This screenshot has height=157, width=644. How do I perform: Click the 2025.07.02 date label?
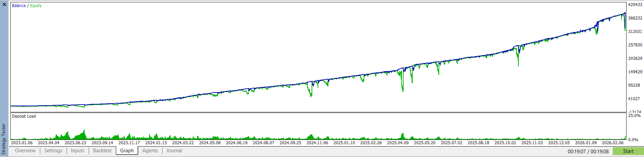[x=452, y=143]
